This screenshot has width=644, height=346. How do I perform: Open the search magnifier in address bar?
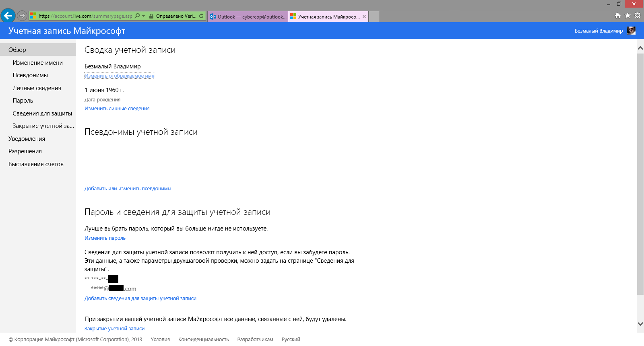tap(137, 16)
